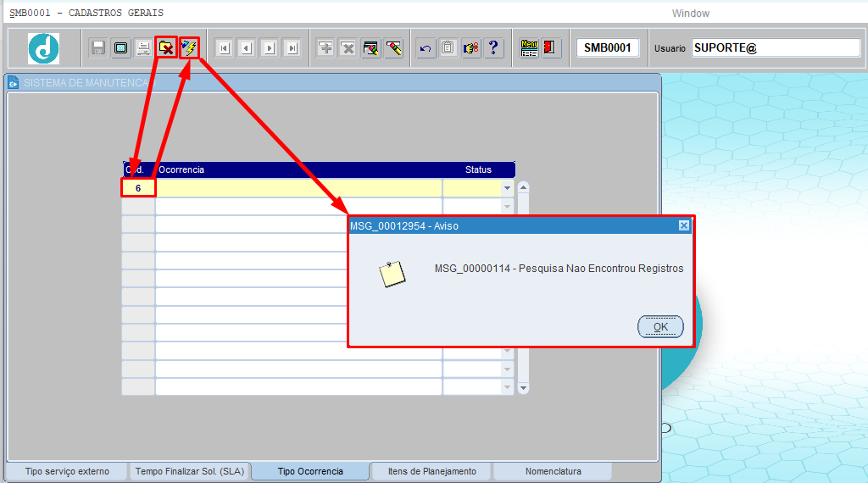Click the exit door toolbar icon
The width and height of the screenshot is (868, 483).
(x=552, y=47)
